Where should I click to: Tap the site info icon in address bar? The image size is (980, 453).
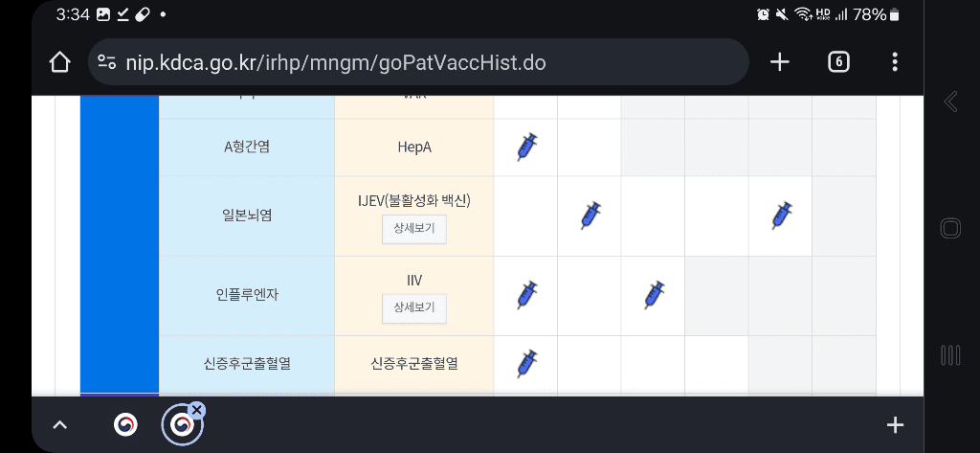107,62
